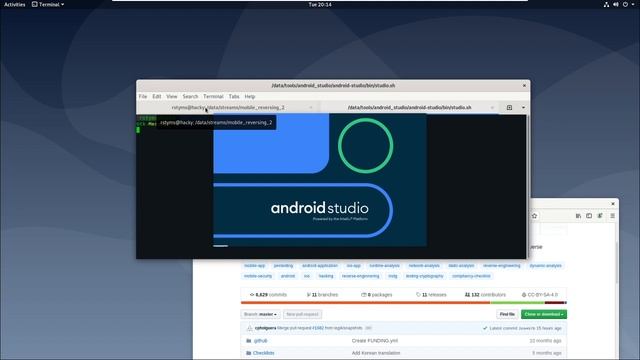
Task: Click the static-analysis topic tag
Action: coord(461,266)
